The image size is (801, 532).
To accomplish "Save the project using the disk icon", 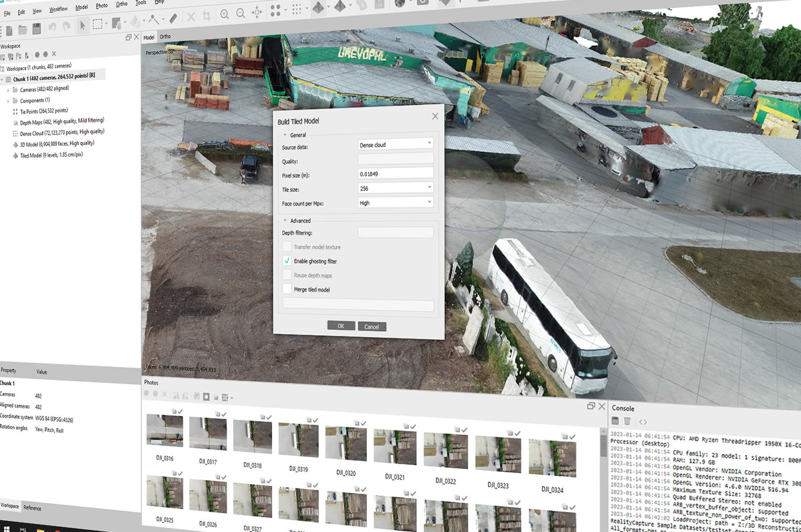I will [x=37, y=28].
